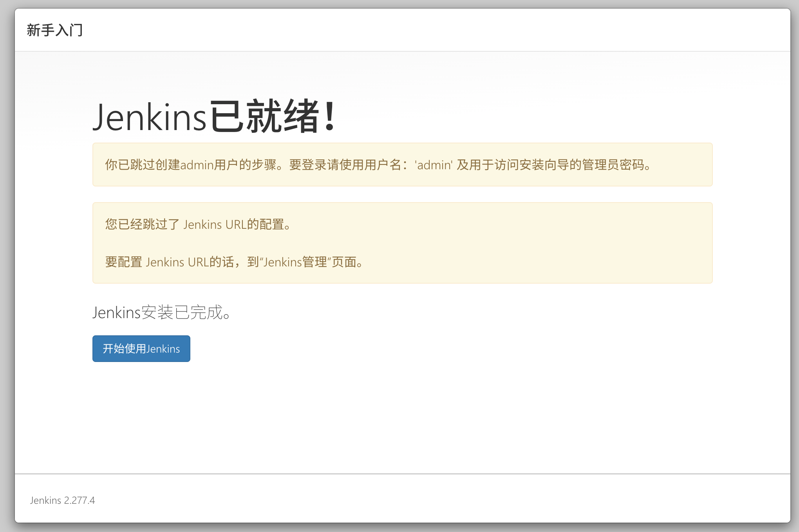The height and width of the screenshot is (532, 799).
Task: Click the 已就绪 characters in the heading
Action: 265,117
